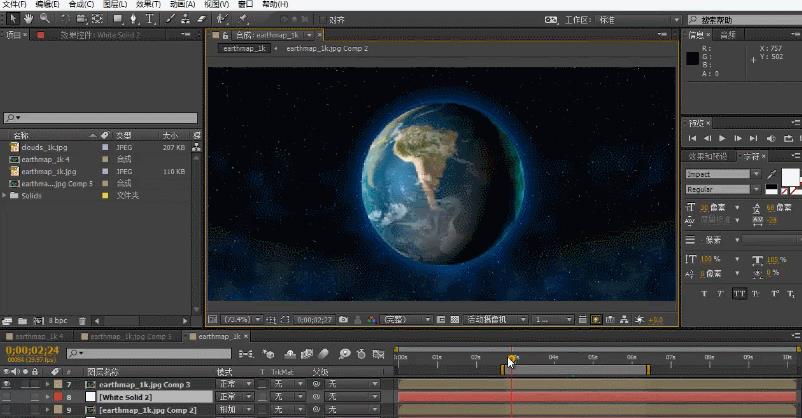This screenshot has height=418, width=802.
Task: Toggle the 对齐 snapping checkbox
Action: click(323, 19)
